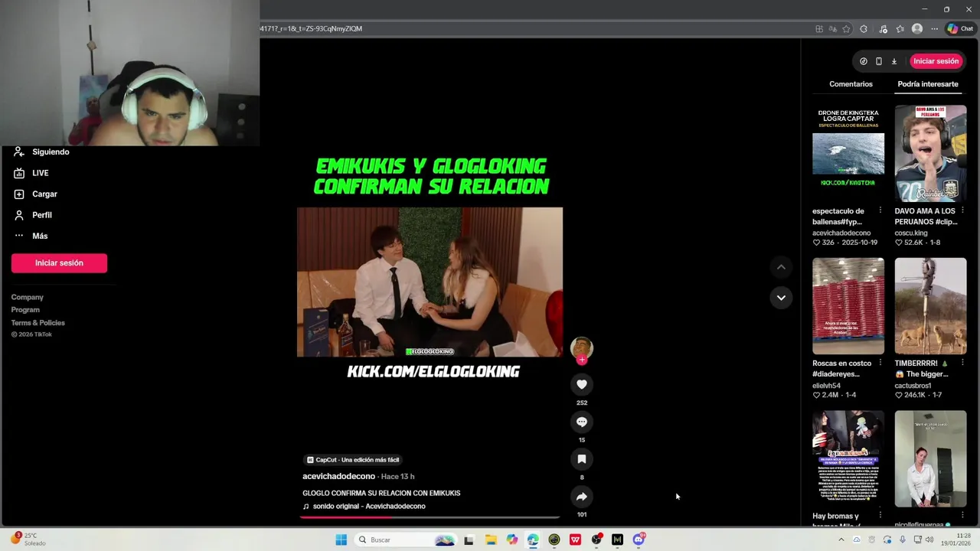Open Copilot Chat in the browser toolbar

(x=960, y=29)
